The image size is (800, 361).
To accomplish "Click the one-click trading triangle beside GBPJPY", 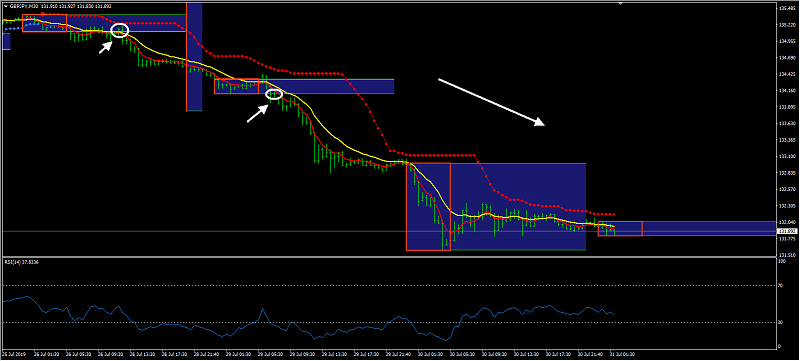I will tap(6, 6).
